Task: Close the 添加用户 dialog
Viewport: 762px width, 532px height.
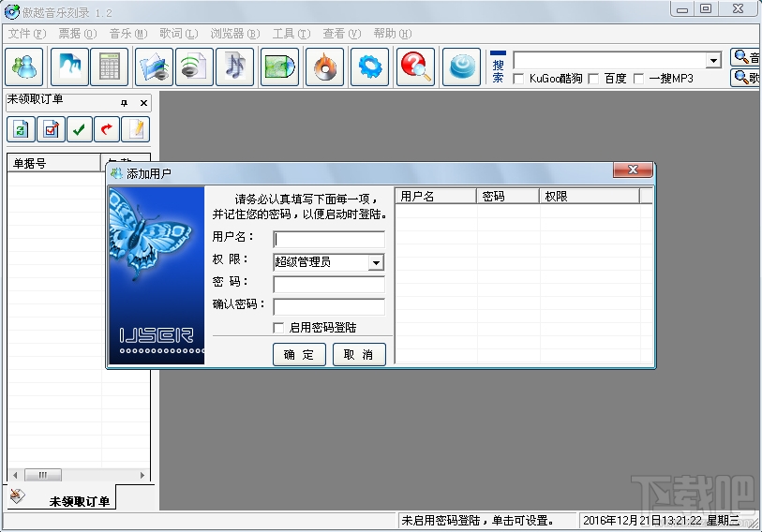Action: (633, 170)
